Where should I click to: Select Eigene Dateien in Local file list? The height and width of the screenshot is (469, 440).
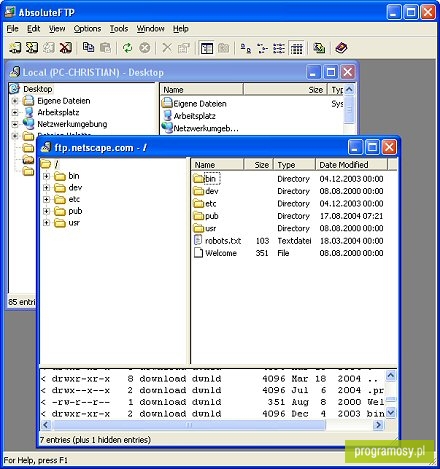tap(200, 104)
